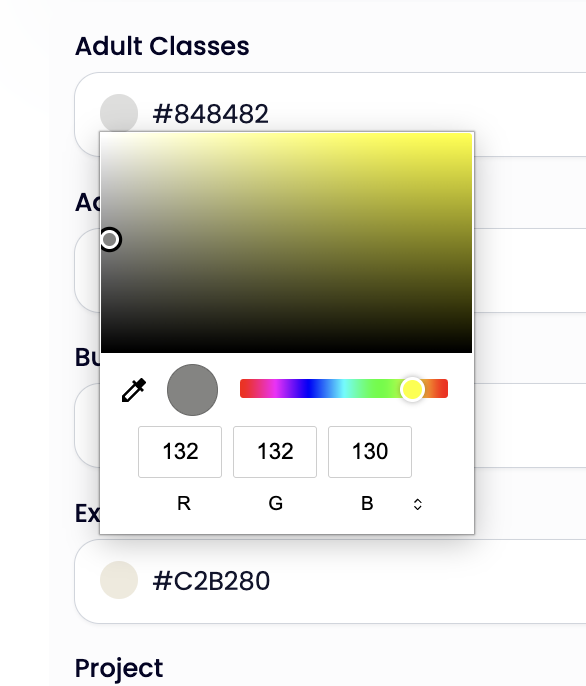Set hue to cyan on hue slider
Image resolution: width=586 pixels, height=686 pixels.
pos(344,388)
